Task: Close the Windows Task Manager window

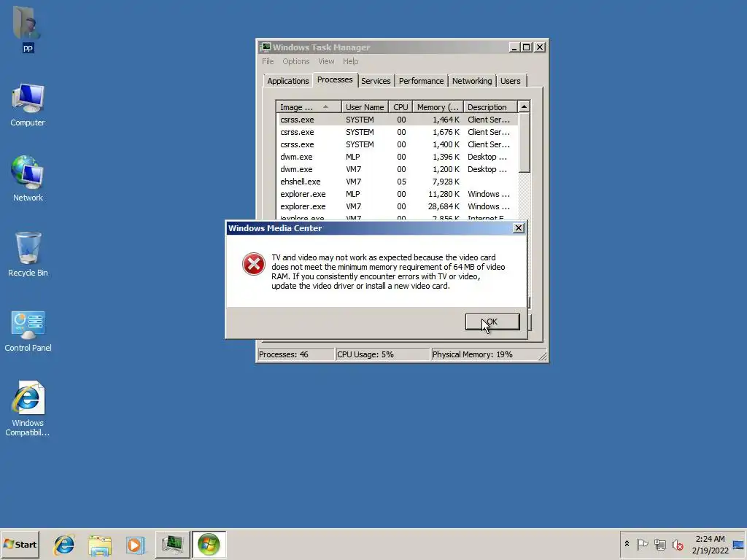Action: pos(540,47)
